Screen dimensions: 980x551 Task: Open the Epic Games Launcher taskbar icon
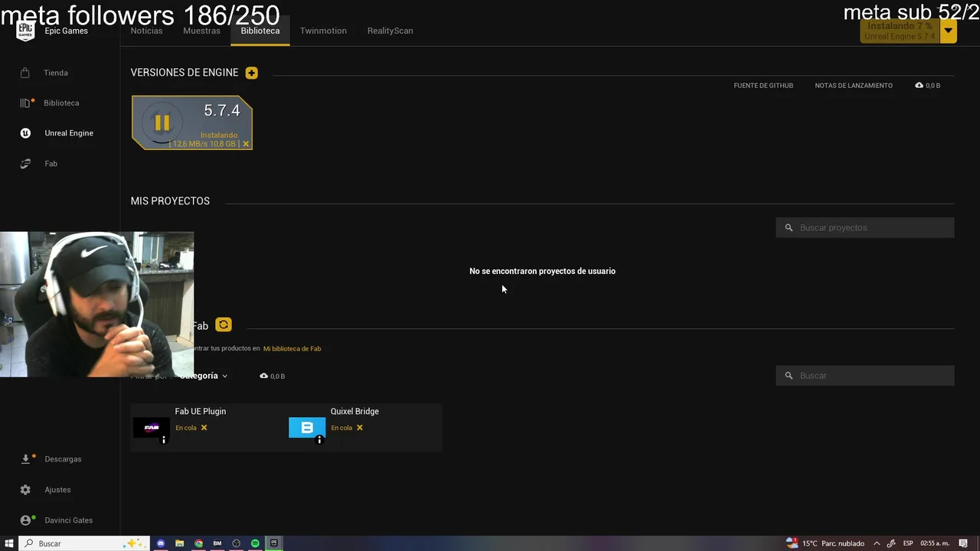pyautogui.click(x=274, y=543)
